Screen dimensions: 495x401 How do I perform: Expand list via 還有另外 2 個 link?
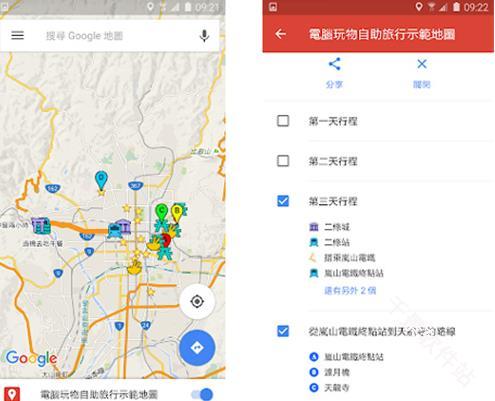[350, 290]
